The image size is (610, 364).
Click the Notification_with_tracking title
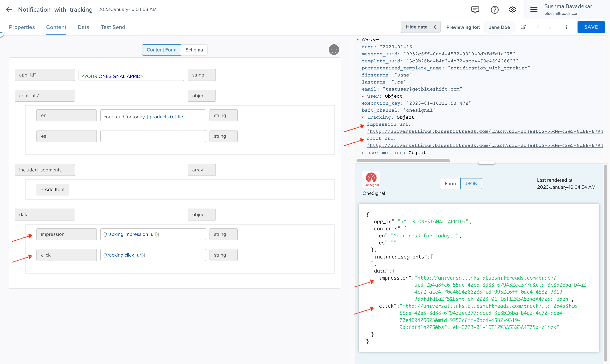click(55, 9)
